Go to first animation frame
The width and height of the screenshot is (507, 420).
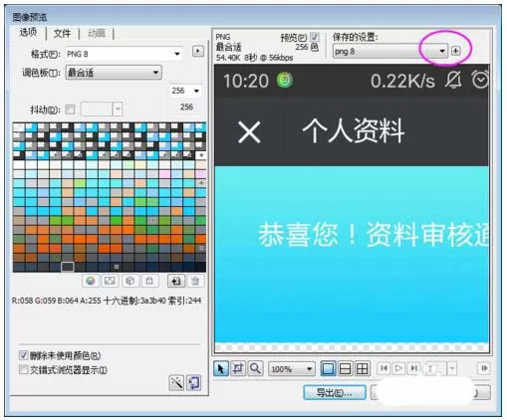tap(383, 368)
